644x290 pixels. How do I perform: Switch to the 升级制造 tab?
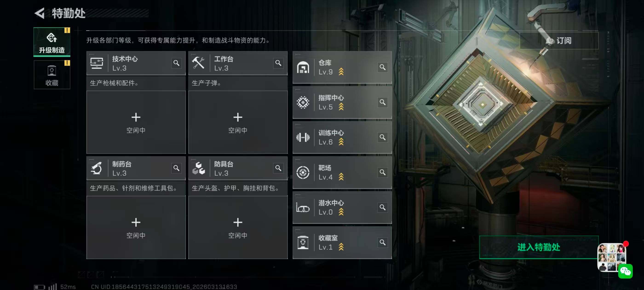(52, 42)
